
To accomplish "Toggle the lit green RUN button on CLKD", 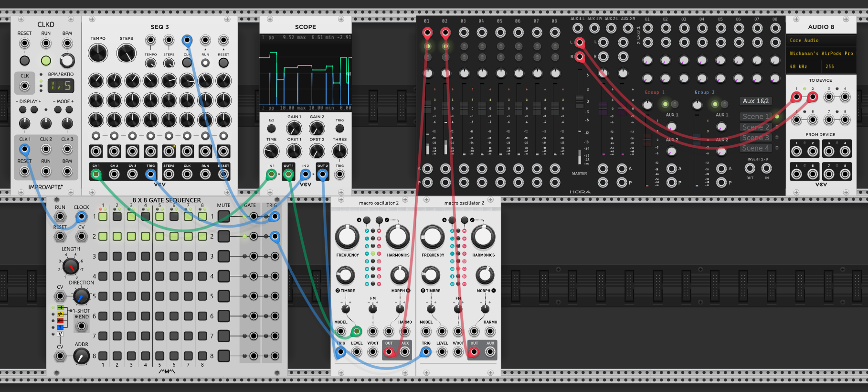I will [46, 61].
